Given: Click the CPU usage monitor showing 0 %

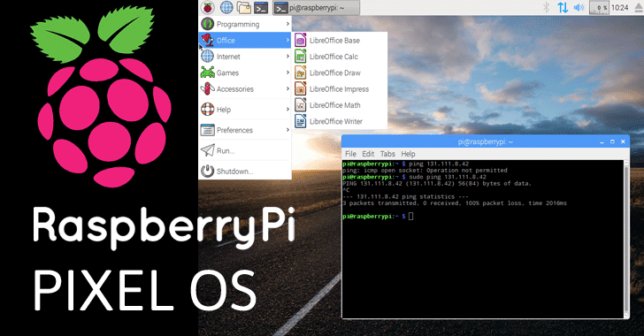Looking at the screenshot, I should (599, 7).
